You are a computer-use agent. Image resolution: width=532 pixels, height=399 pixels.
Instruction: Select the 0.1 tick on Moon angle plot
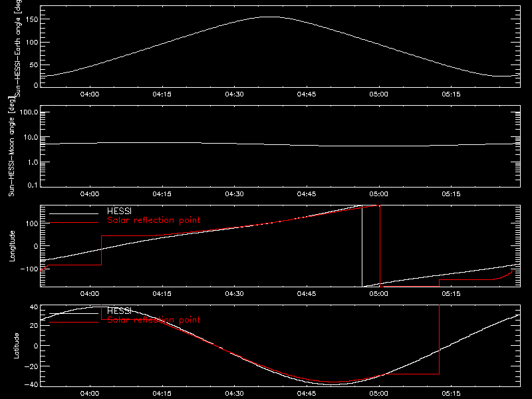pos(33,185)
